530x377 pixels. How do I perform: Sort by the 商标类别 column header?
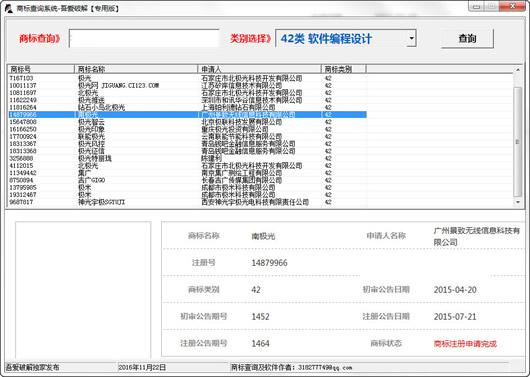[343, 69]
